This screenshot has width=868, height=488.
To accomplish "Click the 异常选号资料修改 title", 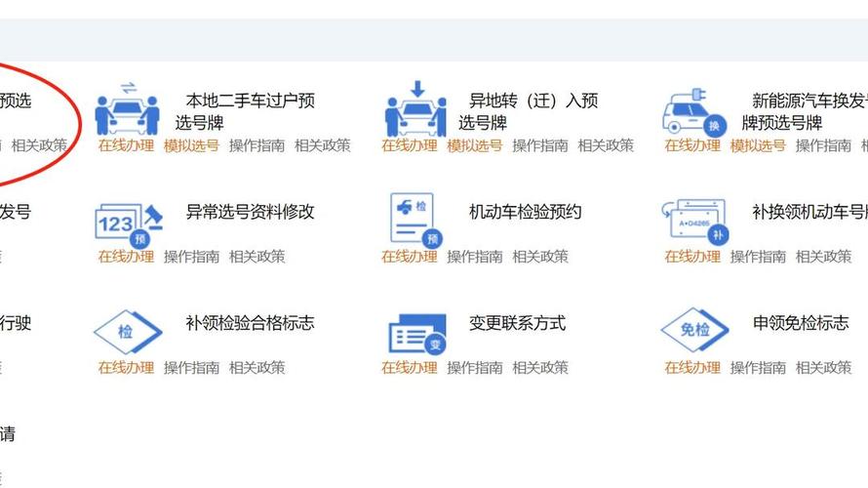I will click(251, 212).
